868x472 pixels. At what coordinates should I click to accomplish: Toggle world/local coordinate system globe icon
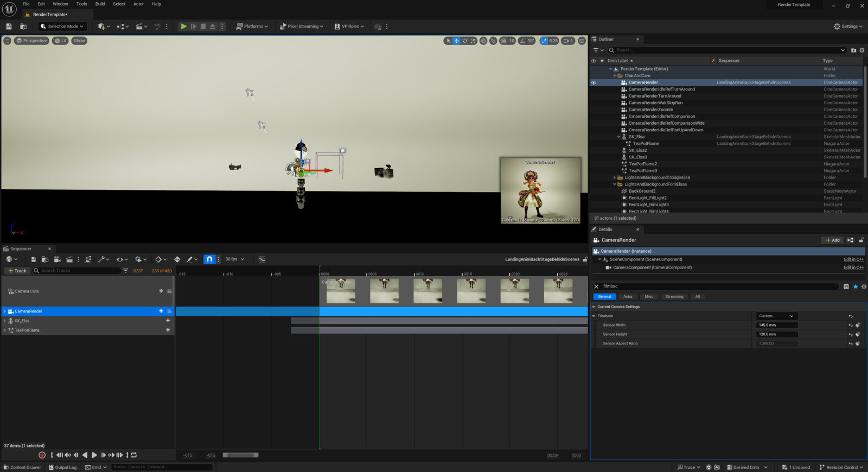[483, 41]
